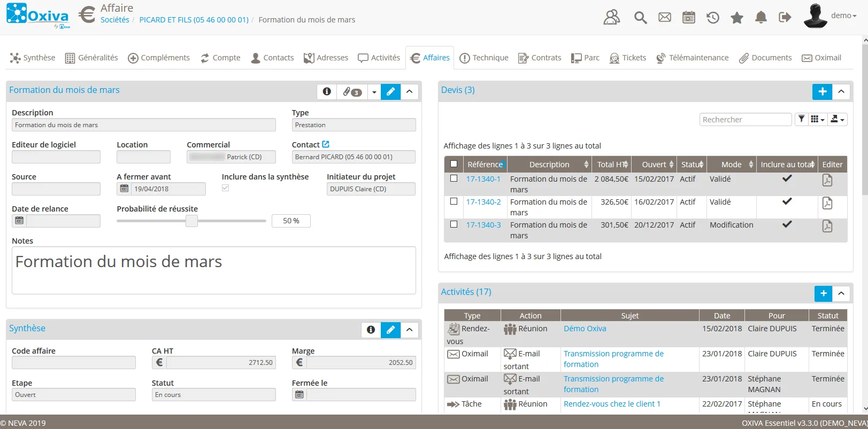Open quote reference 17-1340-3
This screenshot has height=429, width=868.
[x=483, y=225]
